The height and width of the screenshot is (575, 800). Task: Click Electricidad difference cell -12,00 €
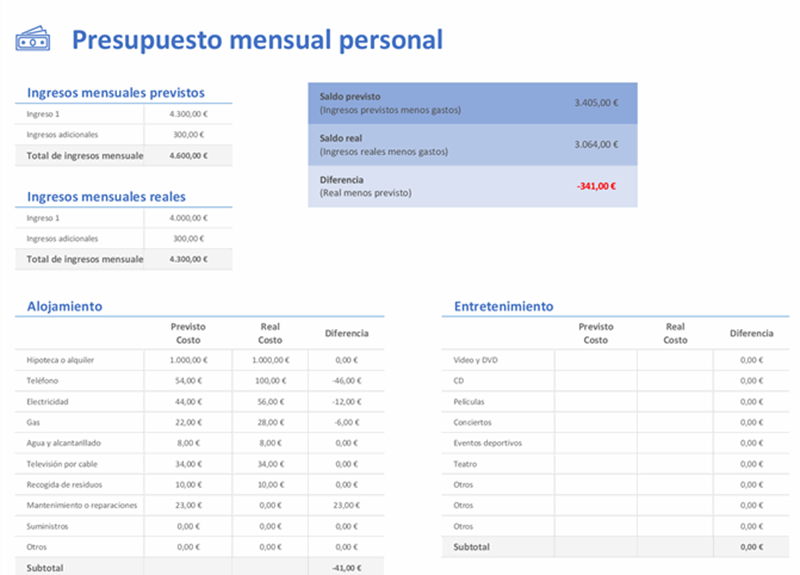[346, 402]
